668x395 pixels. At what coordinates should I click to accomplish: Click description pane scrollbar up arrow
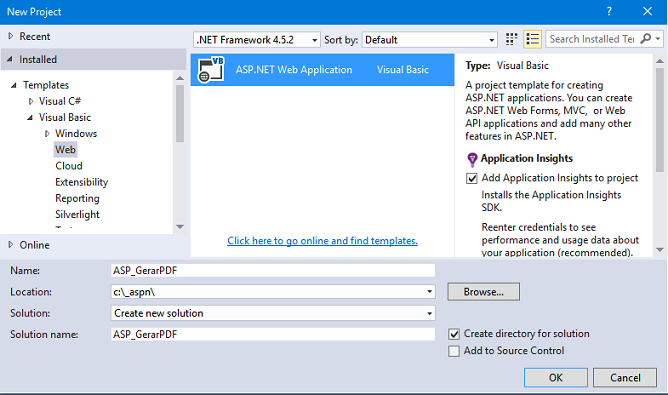click(x=660, y=61)
